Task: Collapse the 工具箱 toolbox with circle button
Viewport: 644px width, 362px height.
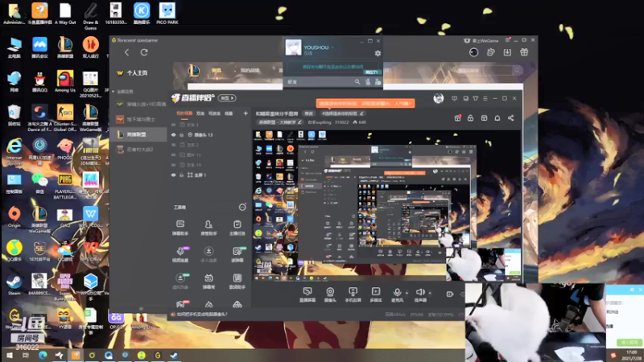Action: click(242, 208)
